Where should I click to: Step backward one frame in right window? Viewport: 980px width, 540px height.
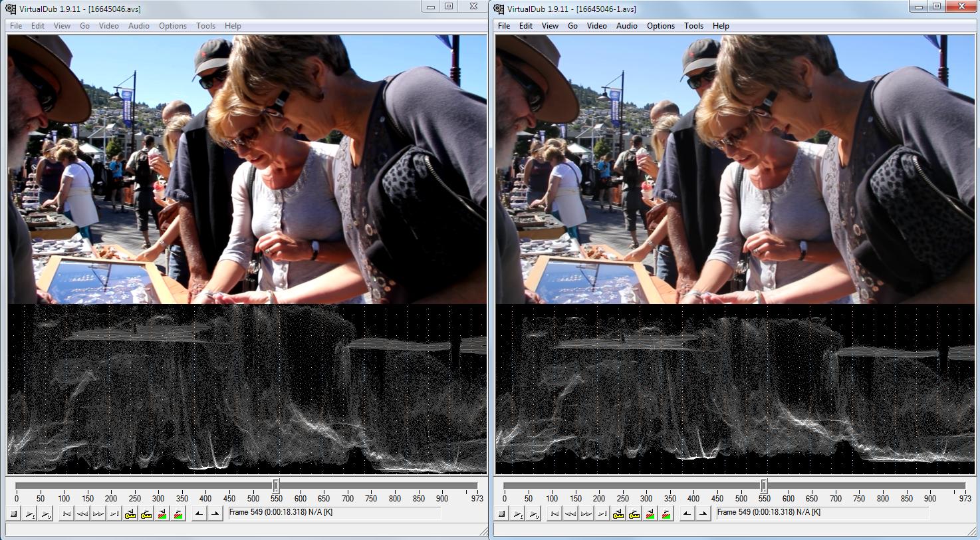(x=570, y=513)
